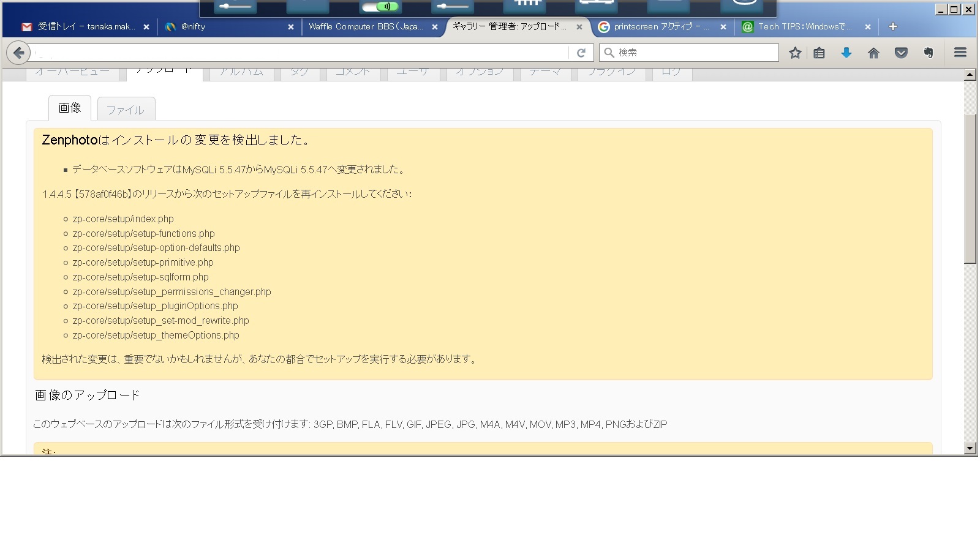Click zp-core/setup/index.php entry

click(123, 219)
